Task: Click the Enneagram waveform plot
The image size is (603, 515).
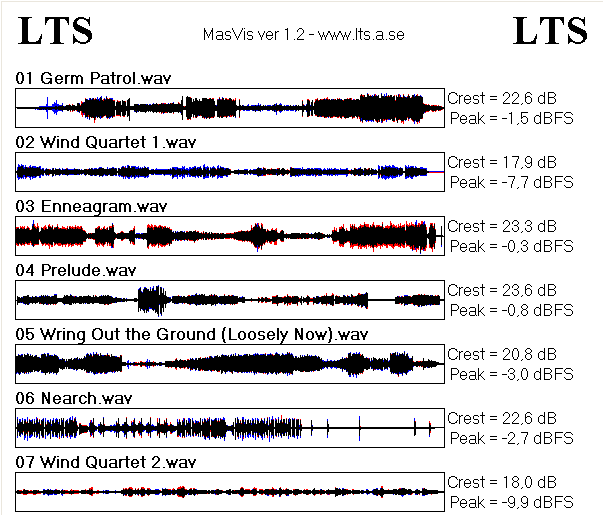Action: pos(230,236)
